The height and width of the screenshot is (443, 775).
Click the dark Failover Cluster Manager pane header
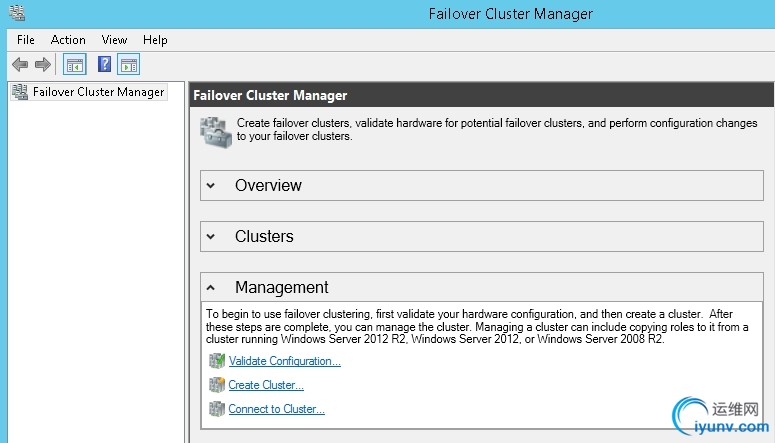click(481, 95)
